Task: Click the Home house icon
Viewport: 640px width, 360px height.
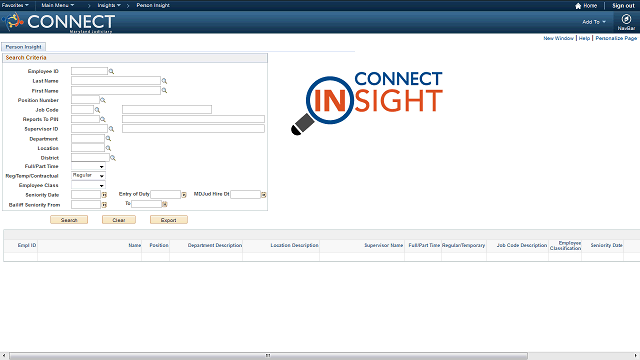Action: (x=578, y=6)
